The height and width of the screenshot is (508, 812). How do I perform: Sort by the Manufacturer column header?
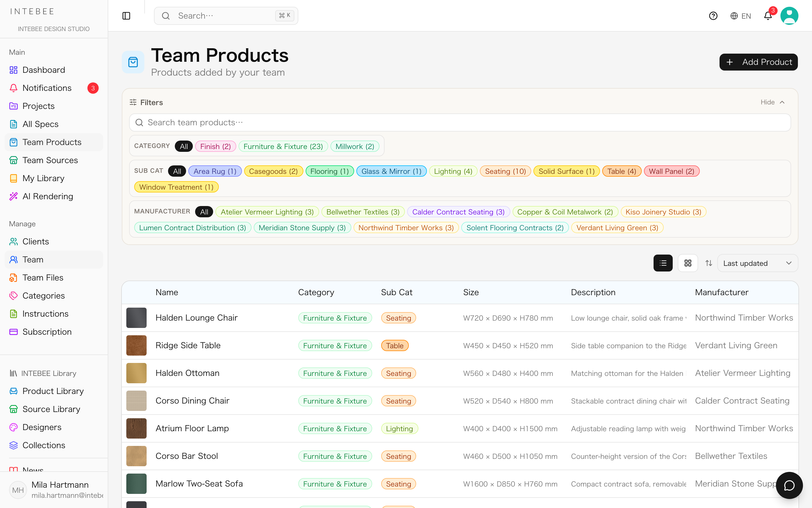click(721, 292)
